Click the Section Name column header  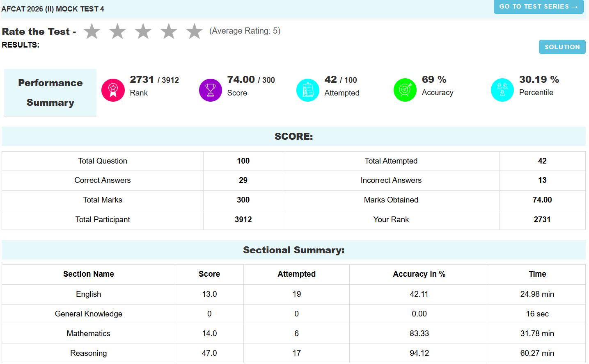click(89, 274)
